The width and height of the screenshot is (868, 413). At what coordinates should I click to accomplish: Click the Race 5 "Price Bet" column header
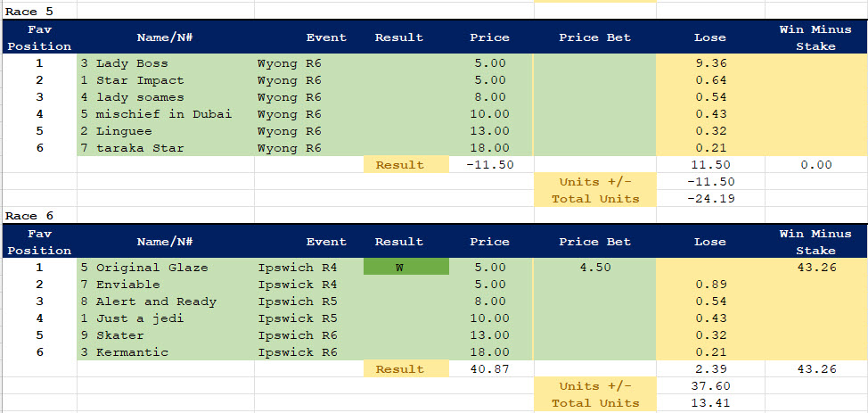tap(594, 37)
